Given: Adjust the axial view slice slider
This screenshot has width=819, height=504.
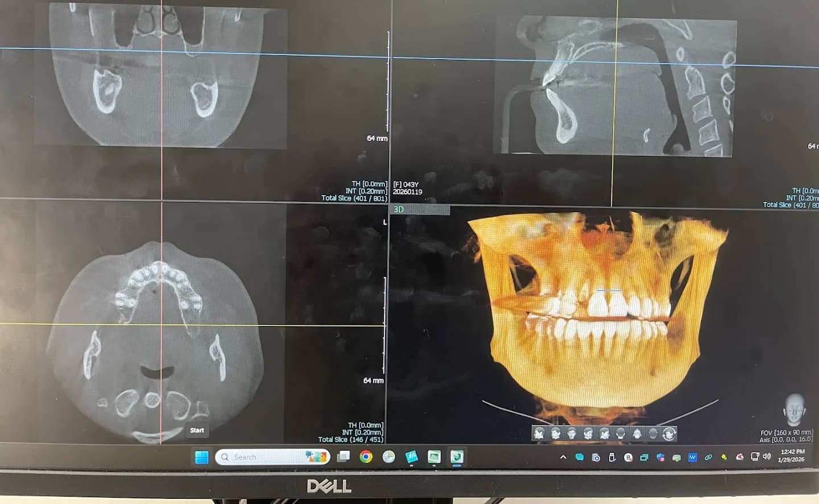Looking at the screenshot, I should 385,324.
